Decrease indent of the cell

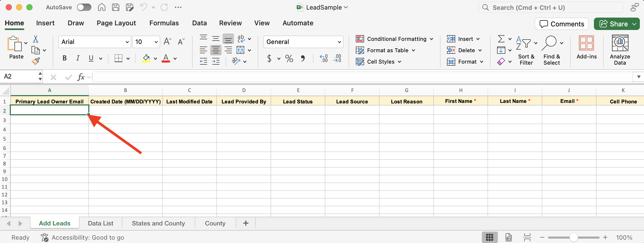203,61
